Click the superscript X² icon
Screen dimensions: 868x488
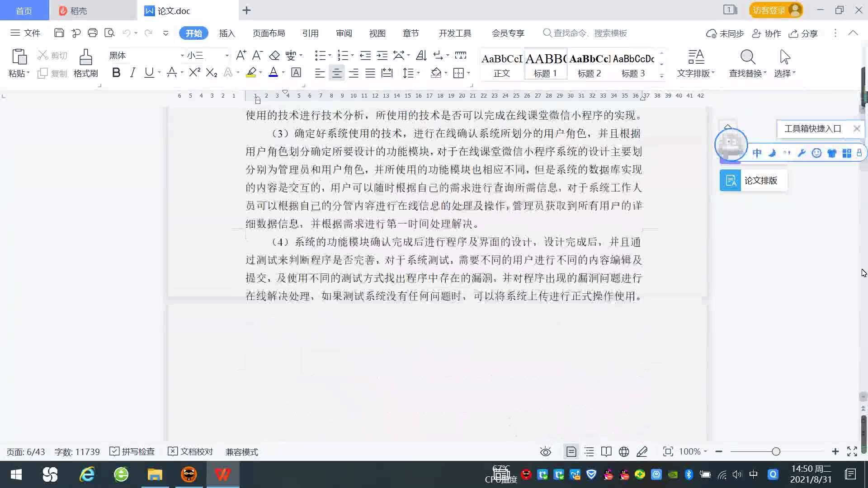[194, 73]
